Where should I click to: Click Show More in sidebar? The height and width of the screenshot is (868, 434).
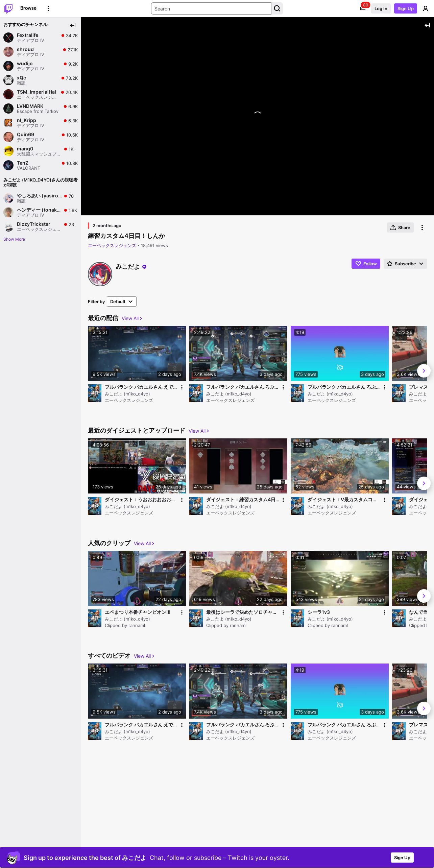pos(14,239)
